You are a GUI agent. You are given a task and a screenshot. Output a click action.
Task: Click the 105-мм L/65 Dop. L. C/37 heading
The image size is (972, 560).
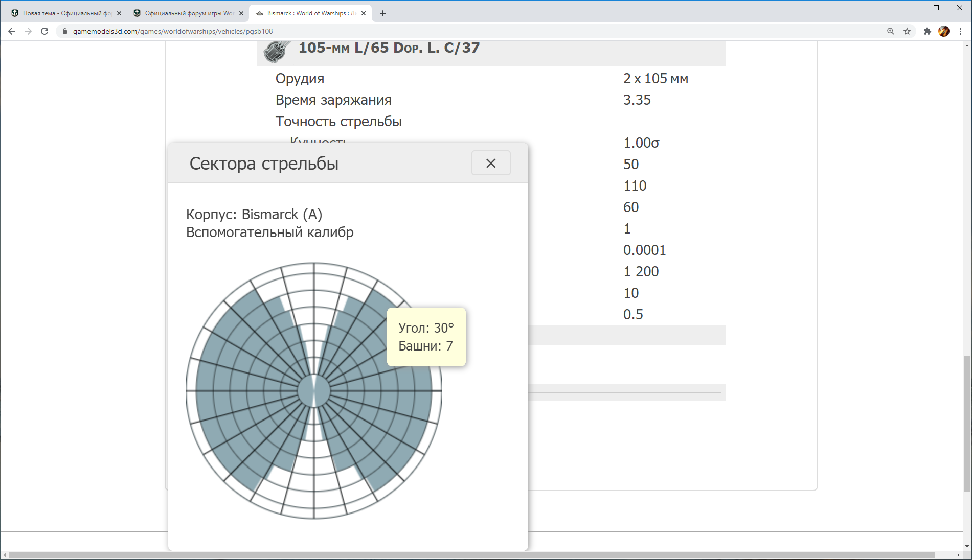(x=389, y=48)
